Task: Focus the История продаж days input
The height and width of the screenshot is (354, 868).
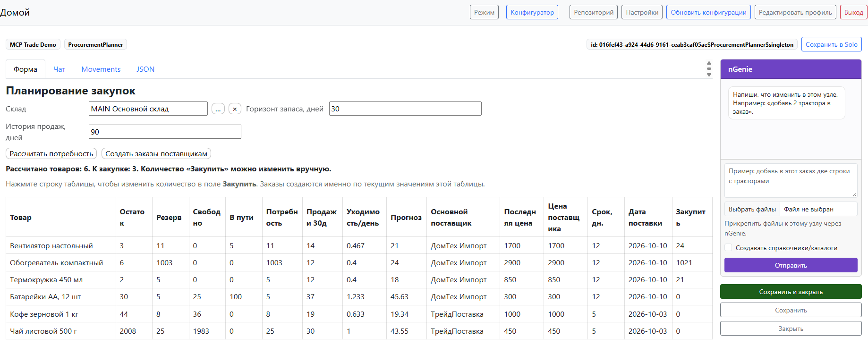Action: tap(165, 132)
